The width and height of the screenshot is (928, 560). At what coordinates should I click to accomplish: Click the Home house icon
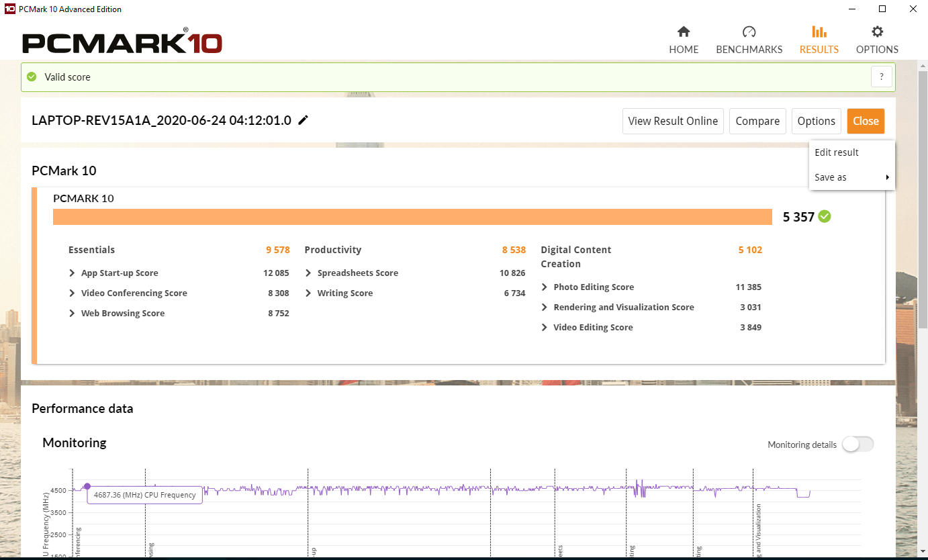(684, 32)
